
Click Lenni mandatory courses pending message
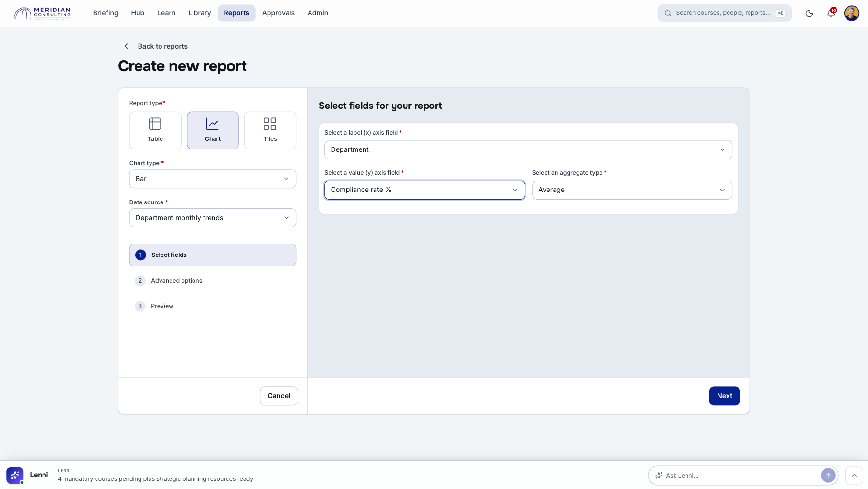point(156,479)
